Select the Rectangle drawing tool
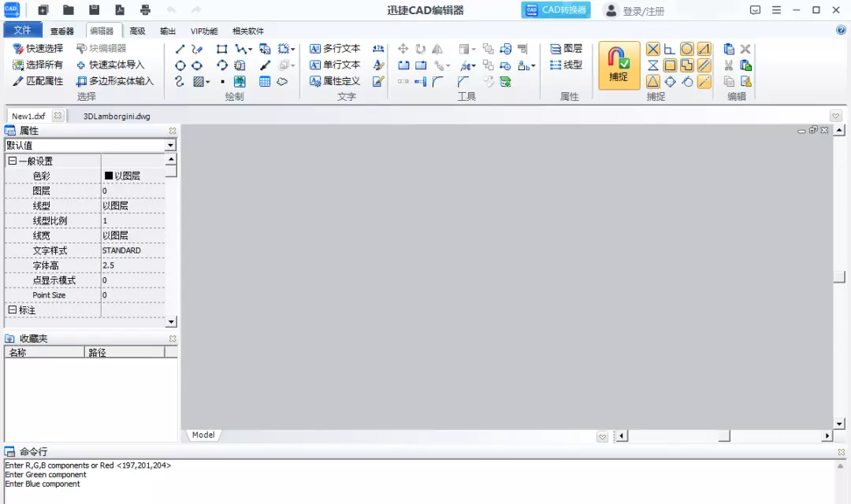The width and height of the screenshot is (851, 504). click(x=222, y=49)
